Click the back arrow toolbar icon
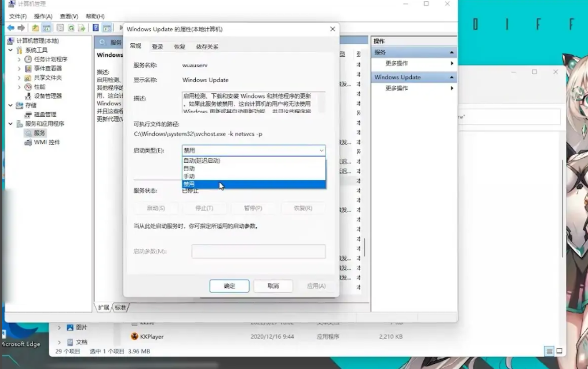Viewport: 588px width, 369px height. coord(10,28)
